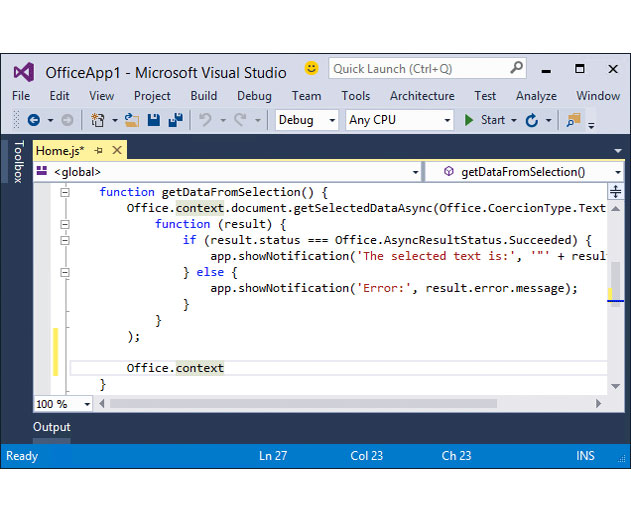Collapse the getDataFromSelection function outline

point(65,192)
